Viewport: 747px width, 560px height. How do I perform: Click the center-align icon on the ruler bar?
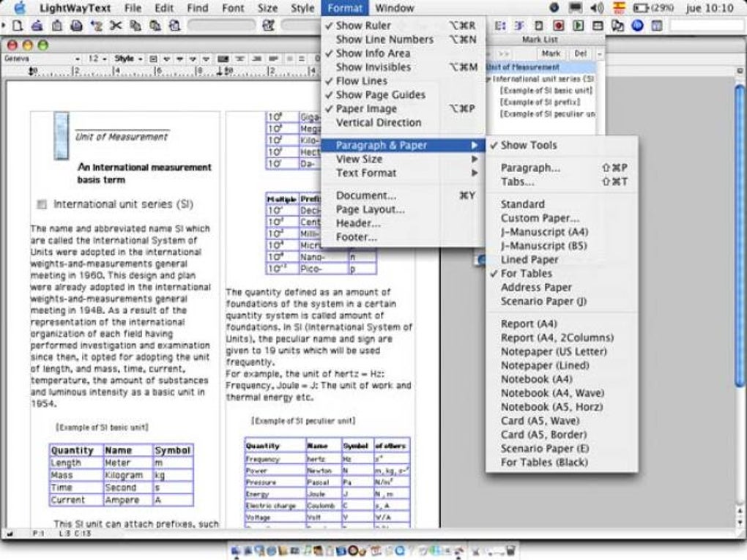[x=240, y=59]
